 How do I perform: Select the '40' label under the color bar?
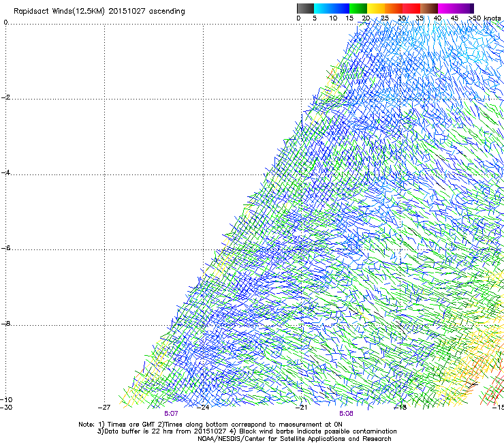pyautogui.click(x=437, y=18)
